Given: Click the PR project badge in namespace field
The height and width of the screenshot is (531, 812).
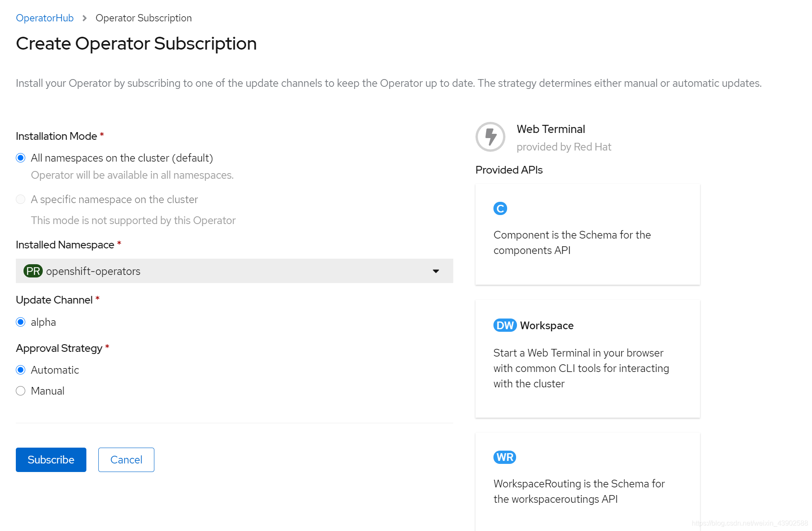Looking at the screenshot, I should 33,271.
